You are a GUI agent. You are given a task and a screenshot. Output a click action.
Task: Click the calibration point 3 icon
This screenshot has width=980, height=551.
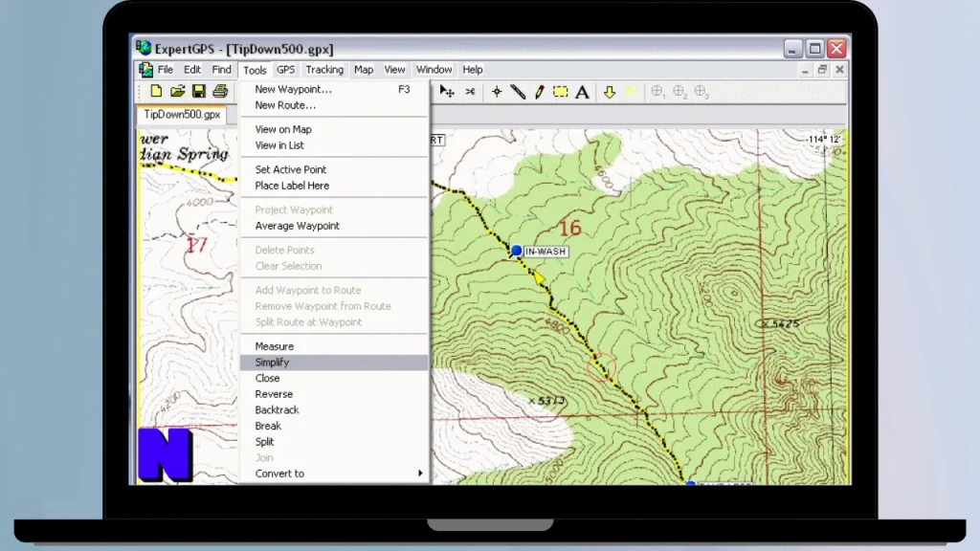(x=702, y=92)
